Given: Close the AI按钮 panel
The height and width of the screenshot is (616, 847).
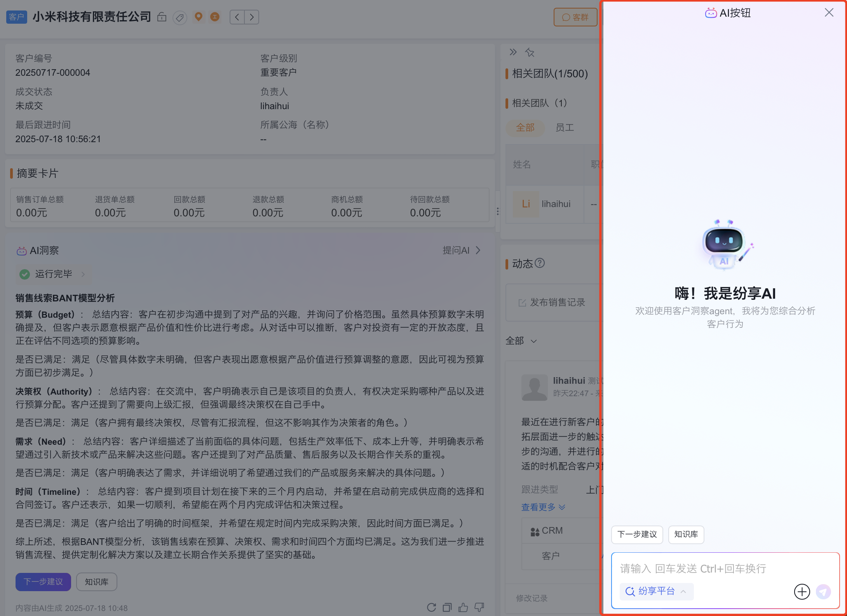Looking at the screenshot, I should coord(829,13).
